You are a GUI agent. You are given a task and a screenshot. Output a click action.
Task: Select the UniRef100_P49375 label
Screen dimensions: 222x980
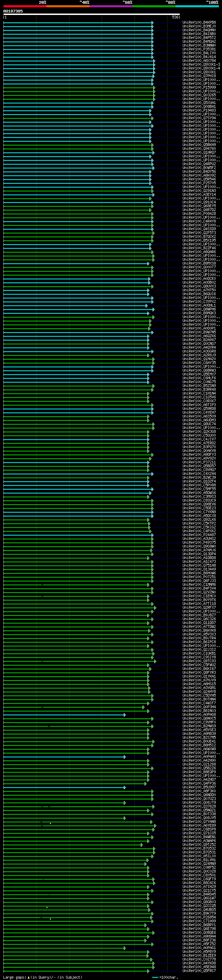tap(199, 543)
